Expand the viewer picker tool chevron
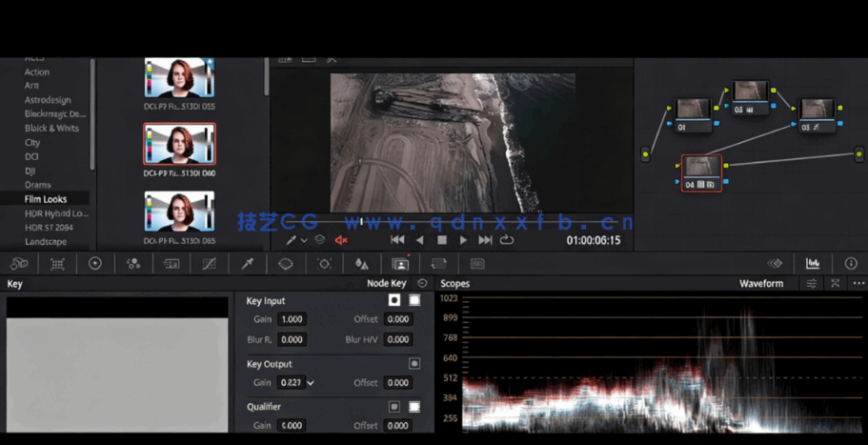The width and height of the screenshot is (868, 445). click(x=304, y=240)
